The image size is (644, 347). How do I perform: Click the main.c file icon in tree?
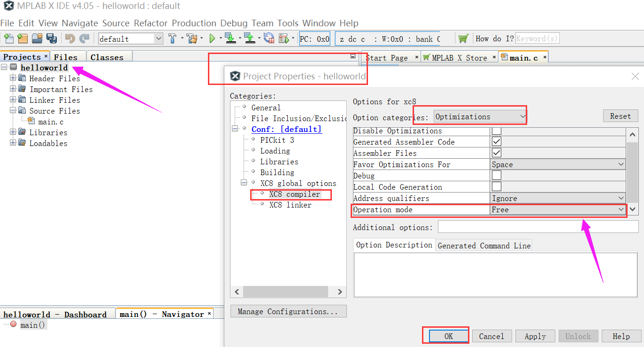(31, 121)
